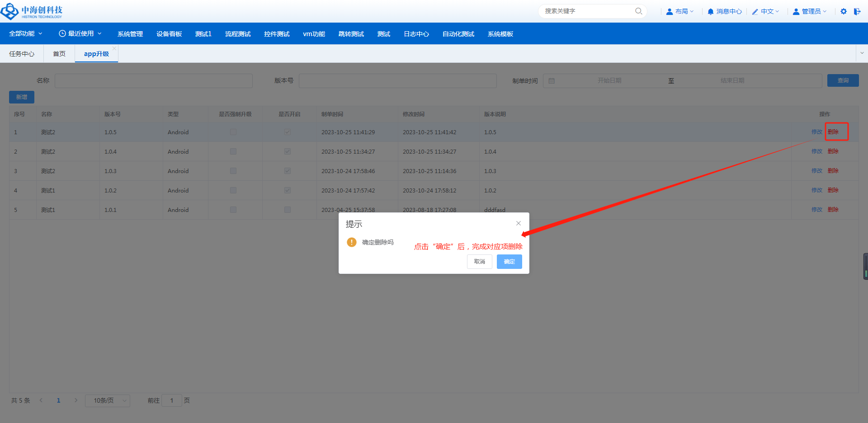Open the 10条/页 page size dropdown

point(108,400)
